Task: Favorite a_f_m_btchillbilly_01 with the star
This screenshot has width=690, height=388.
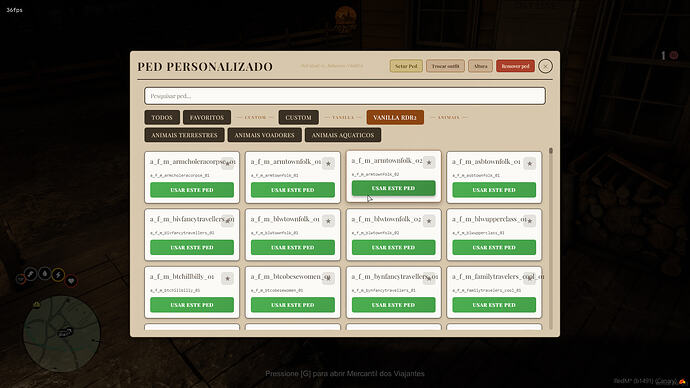Action: click(x=228, y=278)
